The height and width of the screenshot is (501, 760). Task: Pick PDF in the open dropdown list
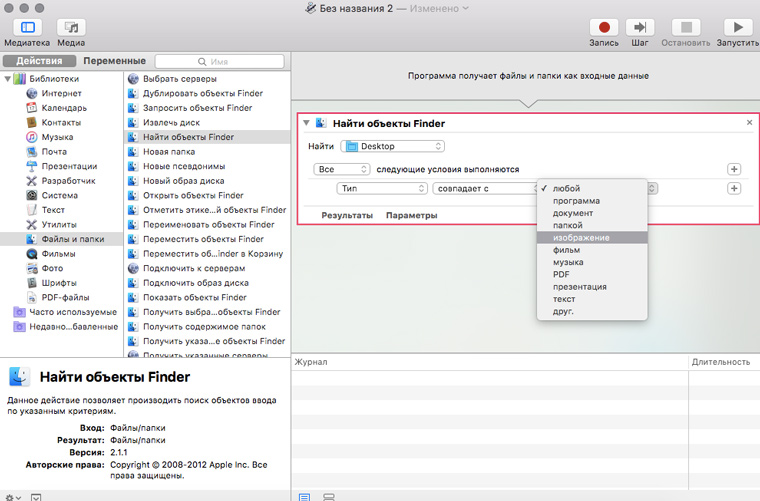click(x=561, y=274)
